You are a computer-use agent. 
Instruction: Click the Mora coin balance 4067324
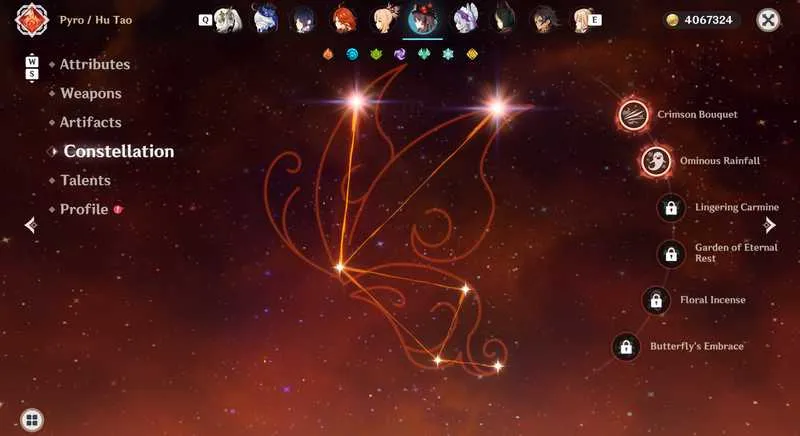[702, 20]
